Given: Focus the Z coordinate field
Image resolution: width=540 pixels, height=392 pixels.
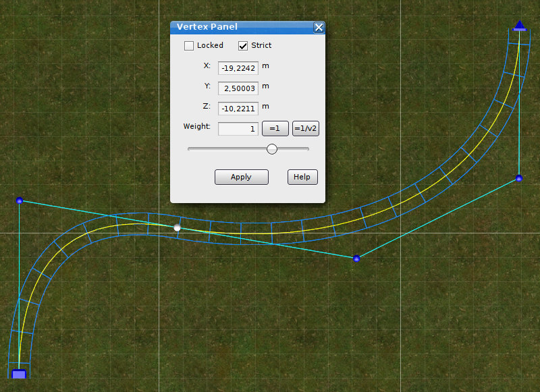Looking at the screenshot, I should point(238,107).
